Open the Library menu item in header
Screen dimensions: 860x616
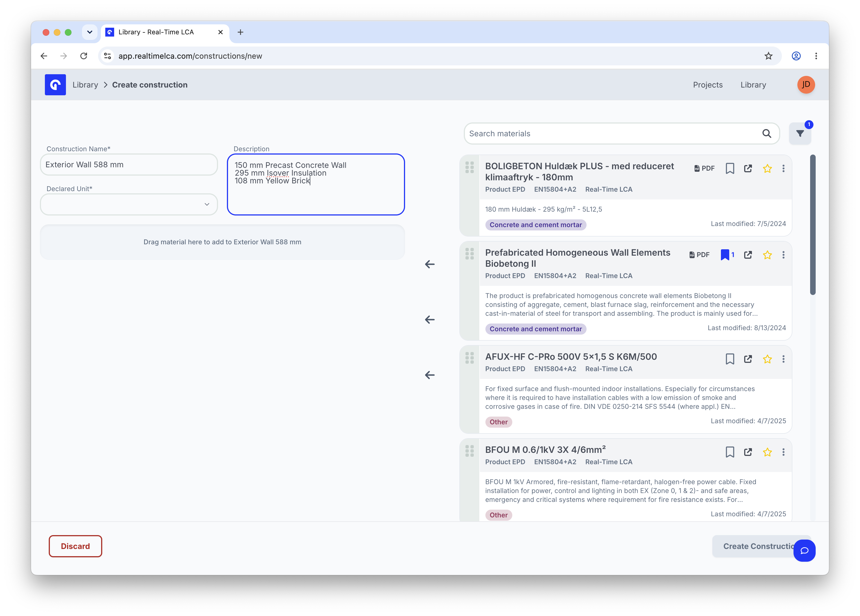tap(753, 85)
